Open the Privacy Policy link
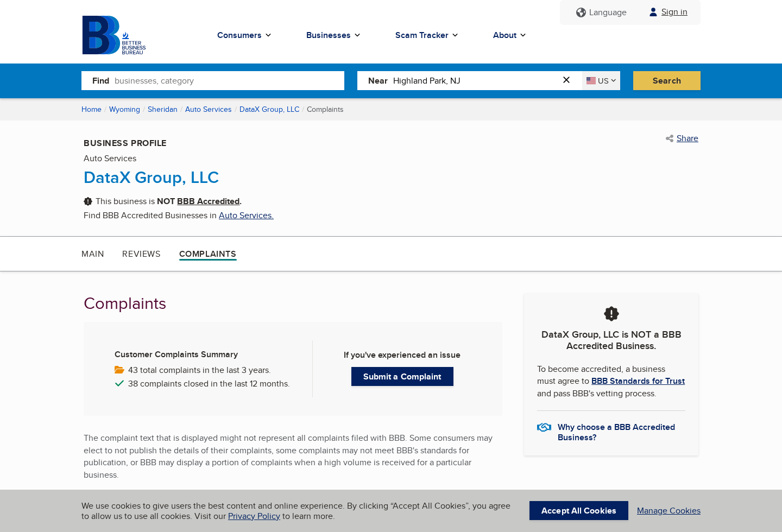Image resolution: width=782 pixels, height=532 pixels. [x=254, y=516]
